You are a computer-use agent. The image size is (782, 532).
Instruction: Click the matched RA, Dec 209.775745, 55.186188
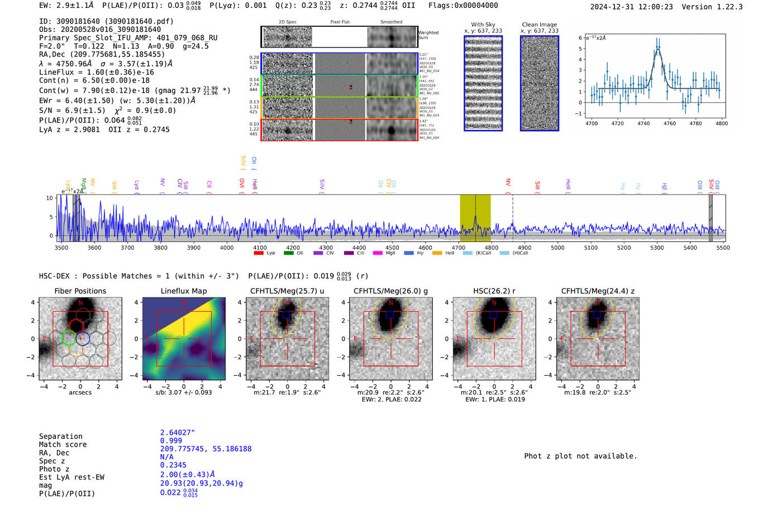coord(206,449)
